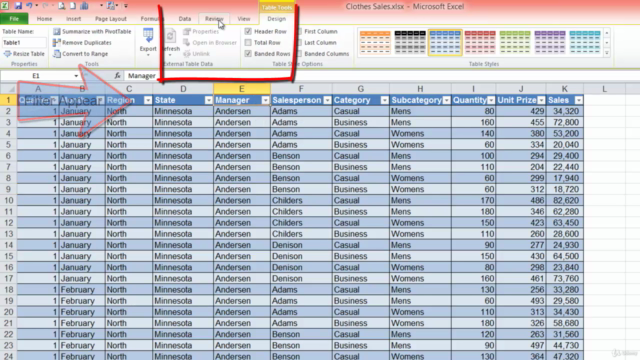Click the chart icon in the quick access toolbar

pos(84,6)
